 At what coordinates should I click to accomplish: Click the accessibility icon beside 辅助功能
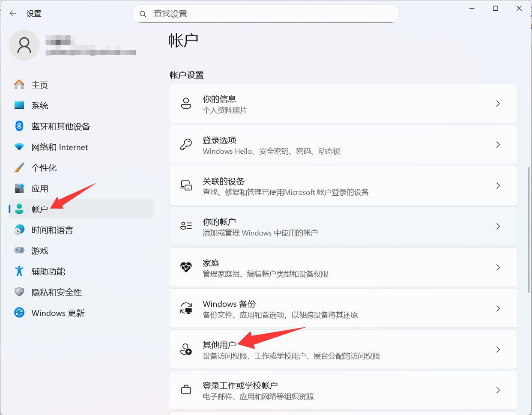(x=19, y=271)
